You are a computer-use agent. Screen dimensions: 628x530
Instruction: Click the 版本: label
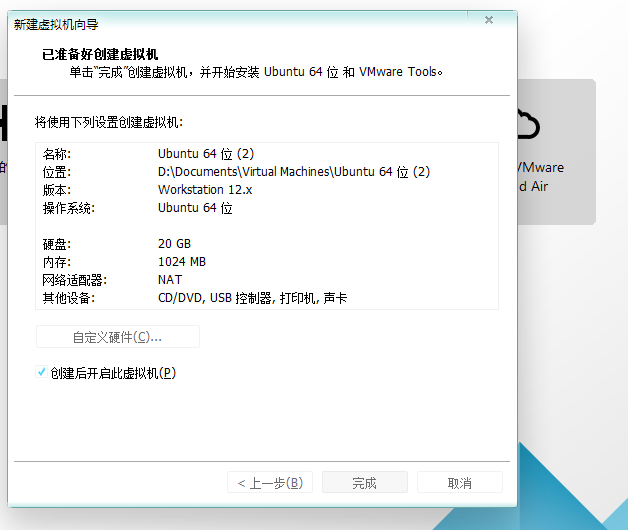pos(56,190)
